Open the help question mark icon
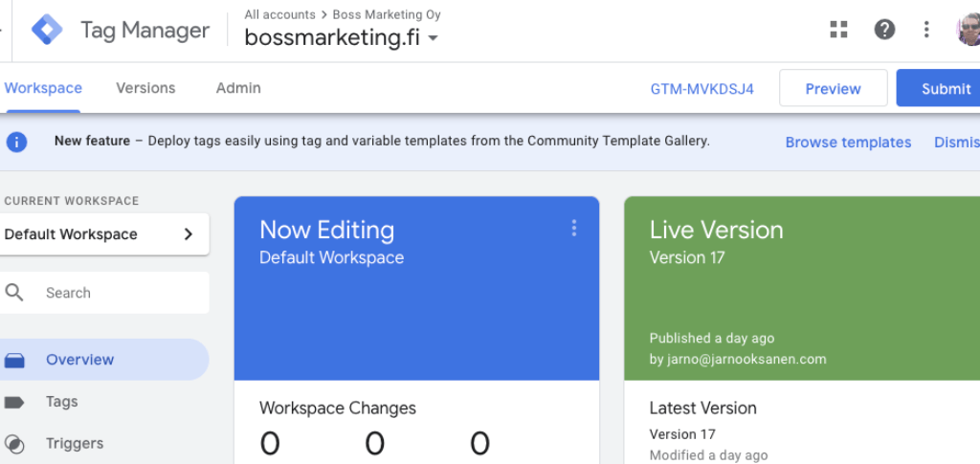Image resolution: width=980 pixels, height=464 pixels. [884, 30]
